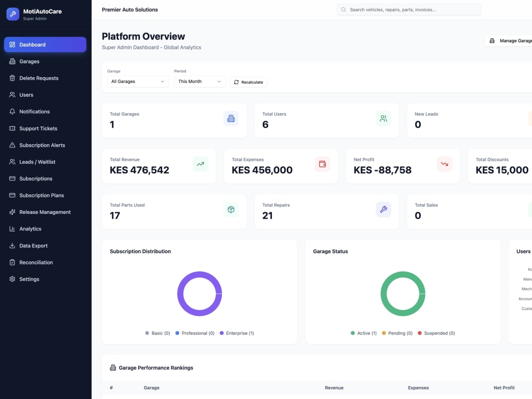Open Support Tickets in the sidebar

[45, 128]
